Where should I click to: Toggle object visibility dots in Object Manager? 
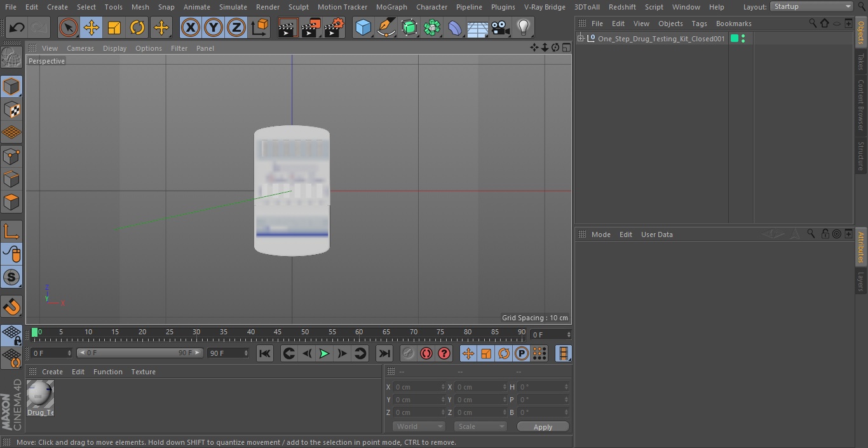click(743, 39)
